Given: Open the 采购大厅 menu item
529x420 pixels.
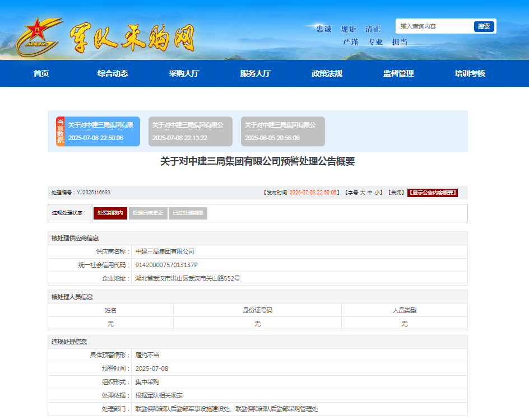Looking at the screenshot, I should [184, 73].
